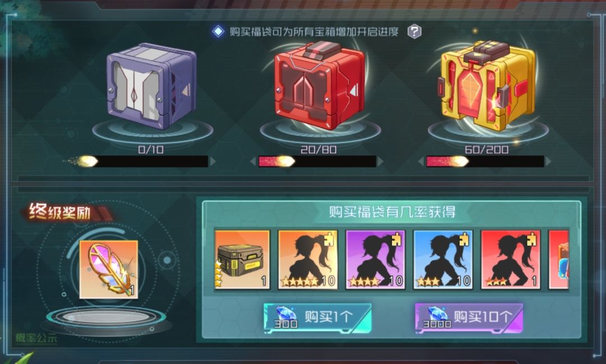The image size is (606, 364).
Task: View the four-star purple character fragment
Action: click(x=375, y=259)
